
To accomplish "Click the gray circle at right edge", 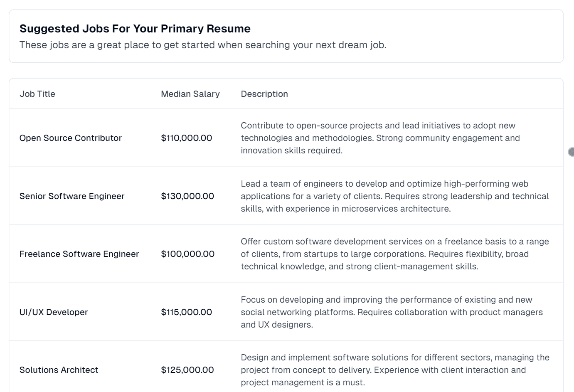I will pyautogui.click(x=572, y=152).
